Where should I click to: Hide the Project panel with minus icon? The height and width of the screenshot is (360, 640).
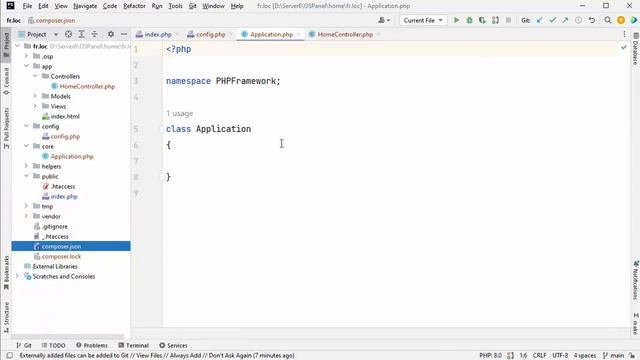(124, 34)
